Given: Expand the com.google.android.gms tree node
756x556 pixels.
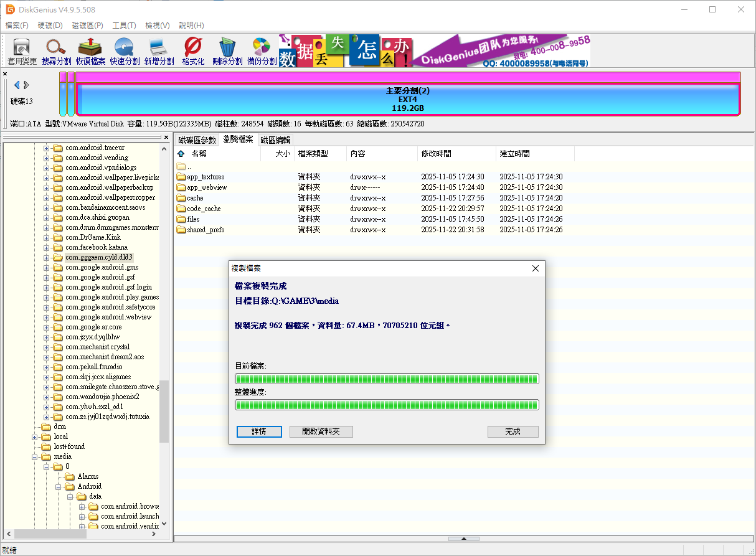Looking at the screenshot, I should tap(47, 267).
